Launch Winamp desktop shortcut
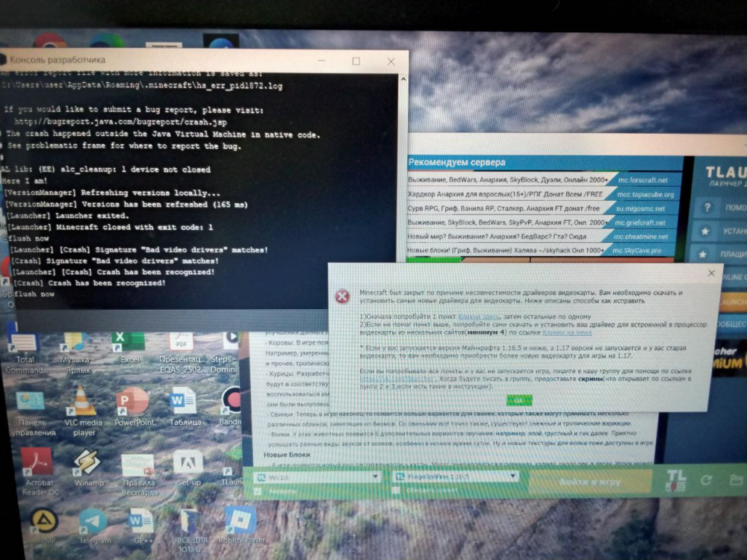Viewport: 747px width, 560px height. 89,467
